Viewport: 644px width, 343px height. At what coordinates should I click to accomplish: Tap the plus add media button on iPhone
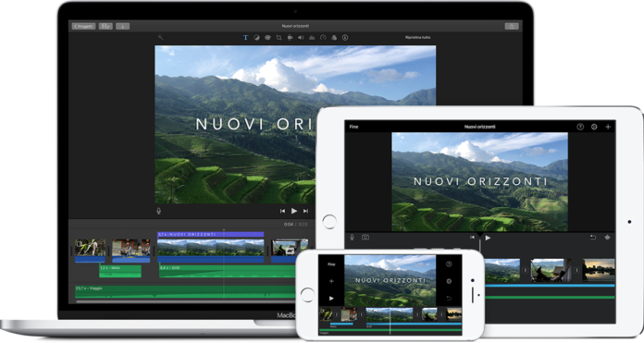331,281
